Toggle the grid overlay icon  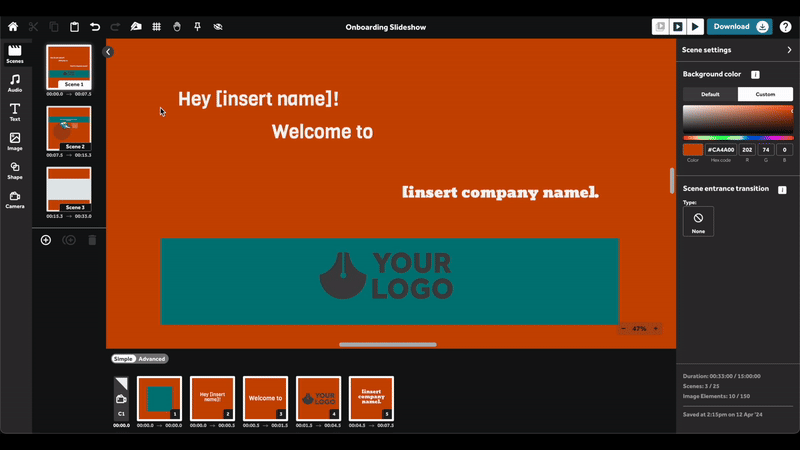pyautogui.click(x=156, y=27)
